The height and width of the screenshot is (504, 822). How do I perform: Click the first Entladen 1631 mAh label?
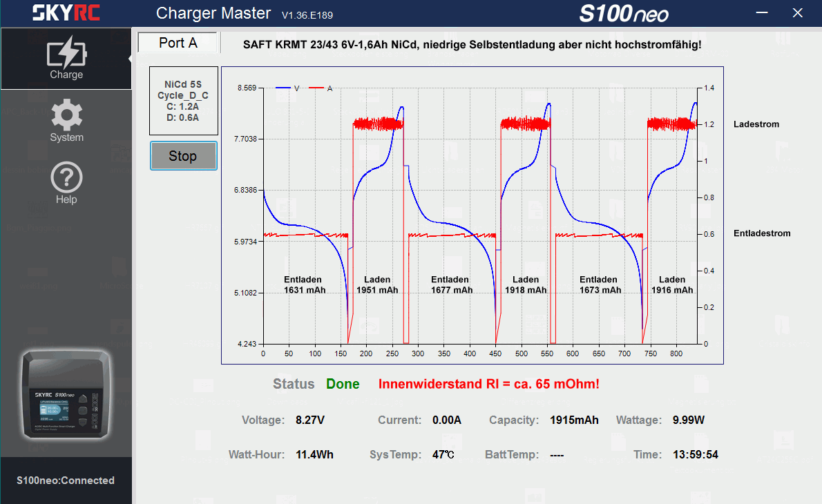[304, 285]
